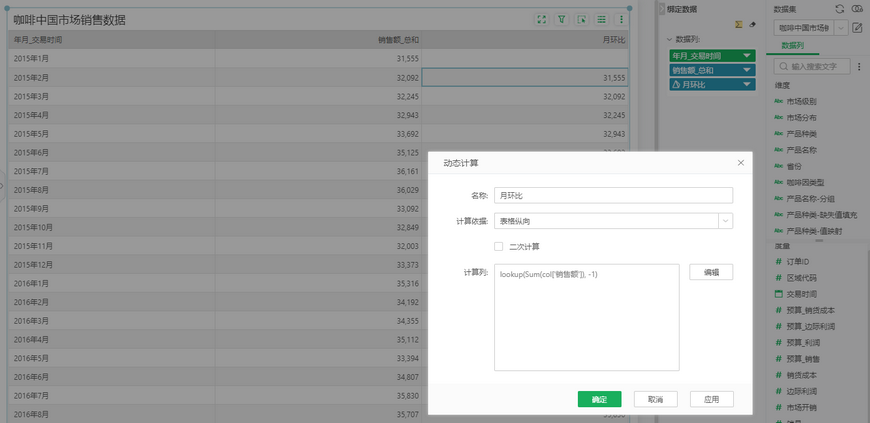Close the 动态计算 dialog
Screen dimensions: 870x423
tap(741, 162)
